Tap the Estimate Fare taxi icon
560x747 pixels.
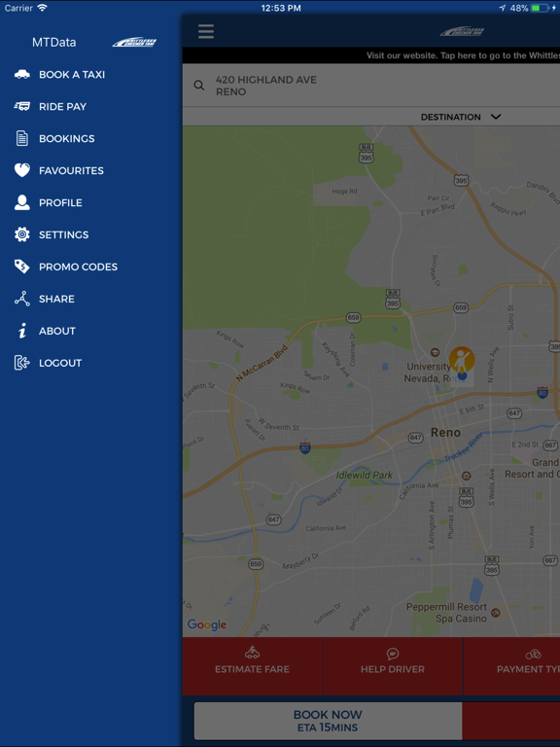point(252,653)
